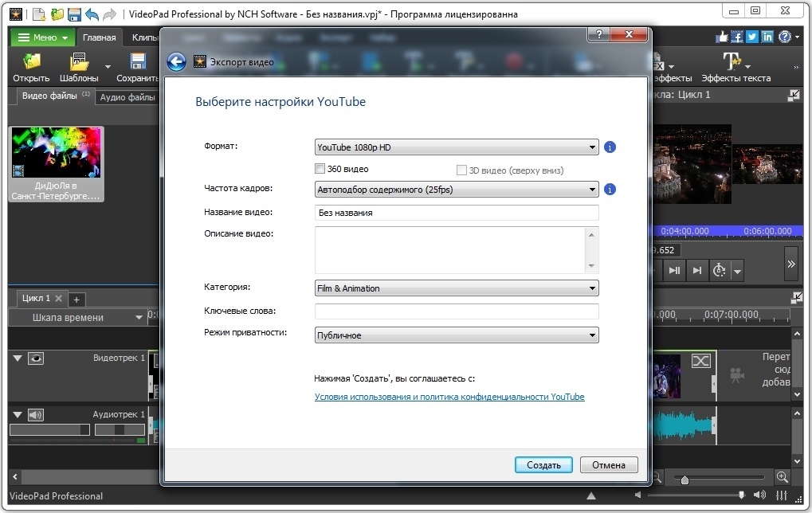The width and height of the screenshot is (812, 513).
Task: Click the new project icon in title bar
Action: pyautogui.click(x=39, y=14)
